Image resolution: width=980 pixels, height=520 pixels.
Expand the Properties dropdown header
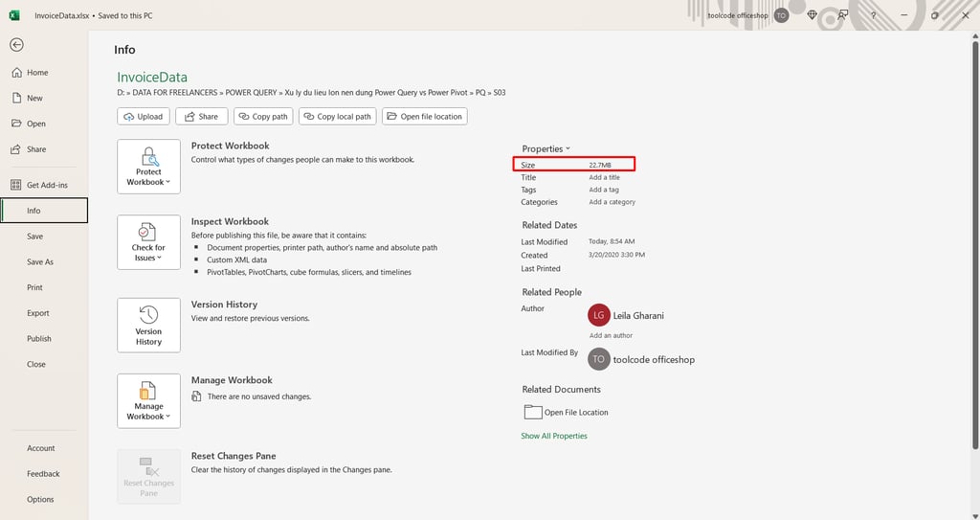[546, 149]
